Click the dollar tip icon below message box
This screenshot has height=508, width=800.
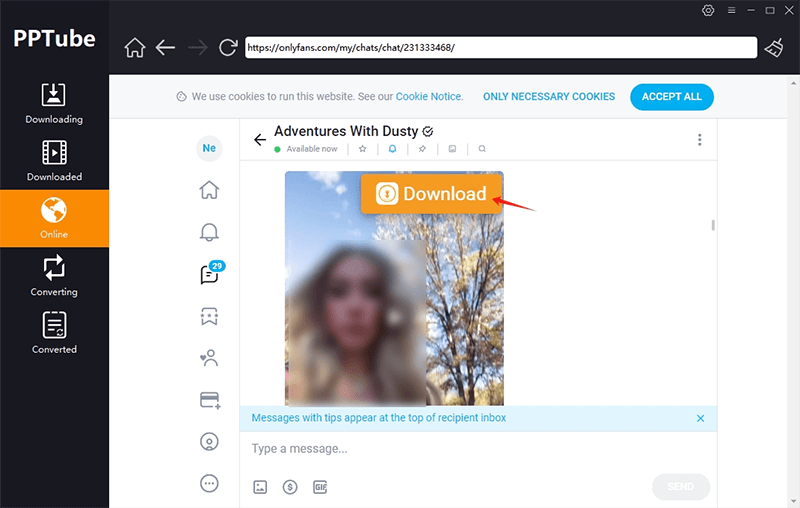[x=290, y=487]
